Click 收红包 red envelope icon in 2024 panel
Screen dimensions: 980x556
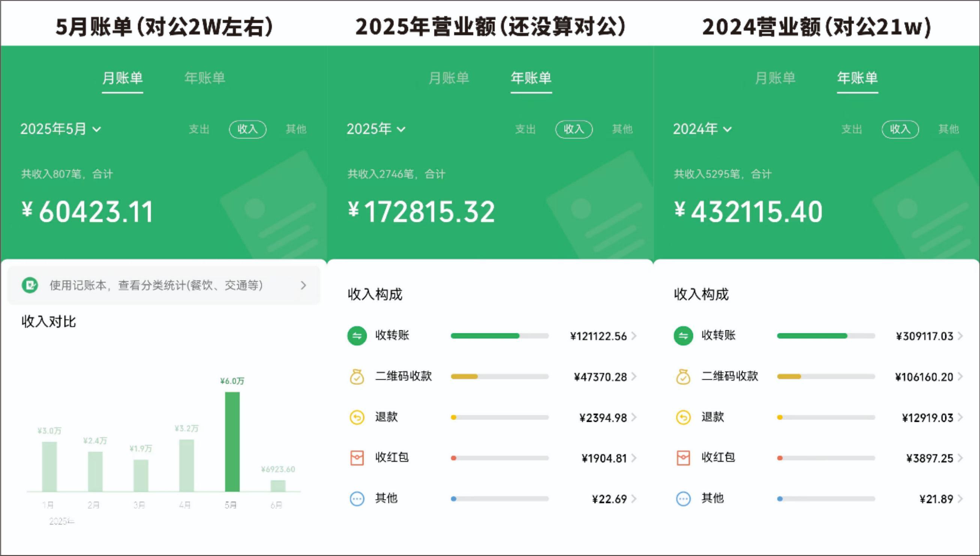coord(683,458)
